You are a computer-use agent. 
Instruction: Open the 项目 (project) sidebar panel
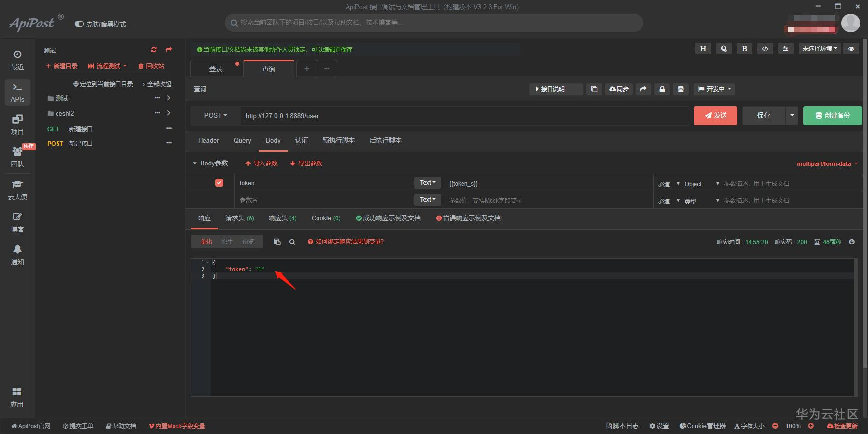click(17, 125)
